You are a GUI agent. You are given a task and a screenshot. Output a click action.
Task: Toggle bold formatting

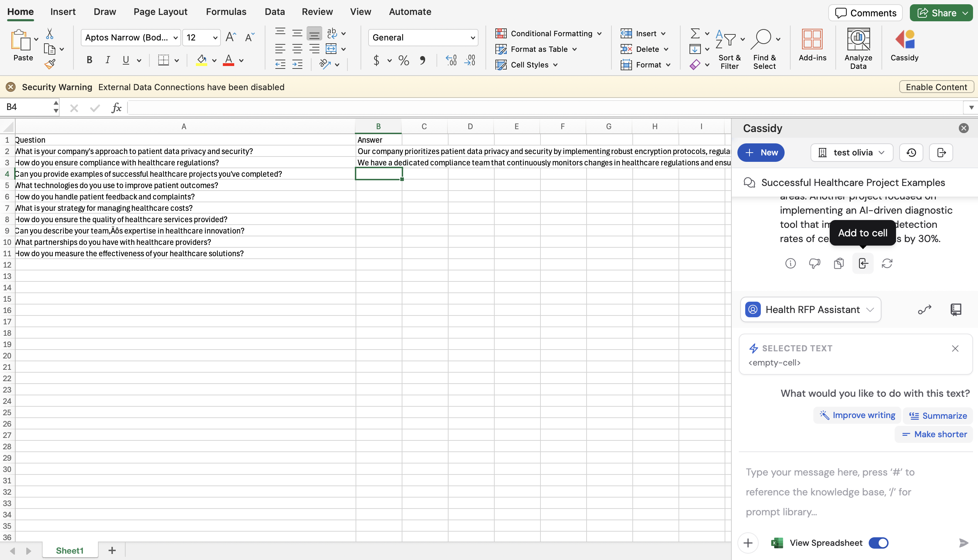tap(89, 60)
